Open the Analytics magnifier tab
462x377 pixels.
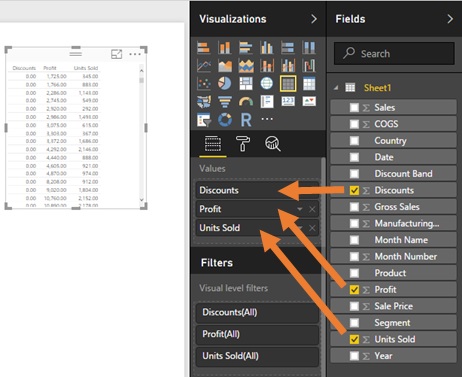point(273,144)
